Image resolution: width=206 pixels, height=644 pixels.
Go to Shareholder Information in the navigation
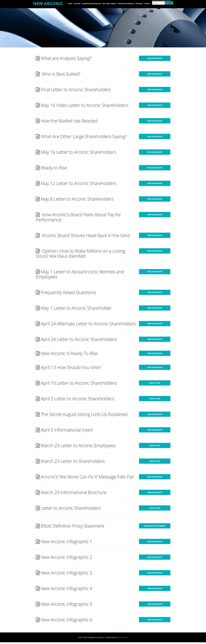click(x=91, y=4)
